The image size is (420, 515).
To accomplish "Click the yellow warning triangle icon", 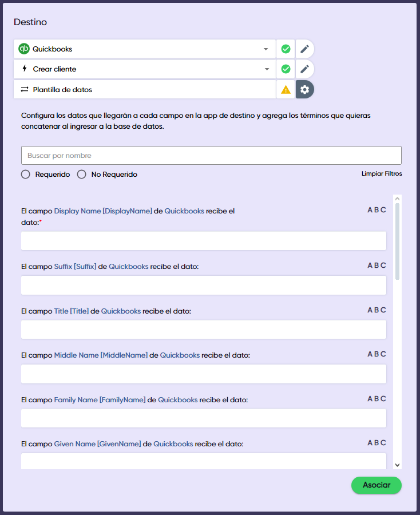I will (x=286, y=90).
